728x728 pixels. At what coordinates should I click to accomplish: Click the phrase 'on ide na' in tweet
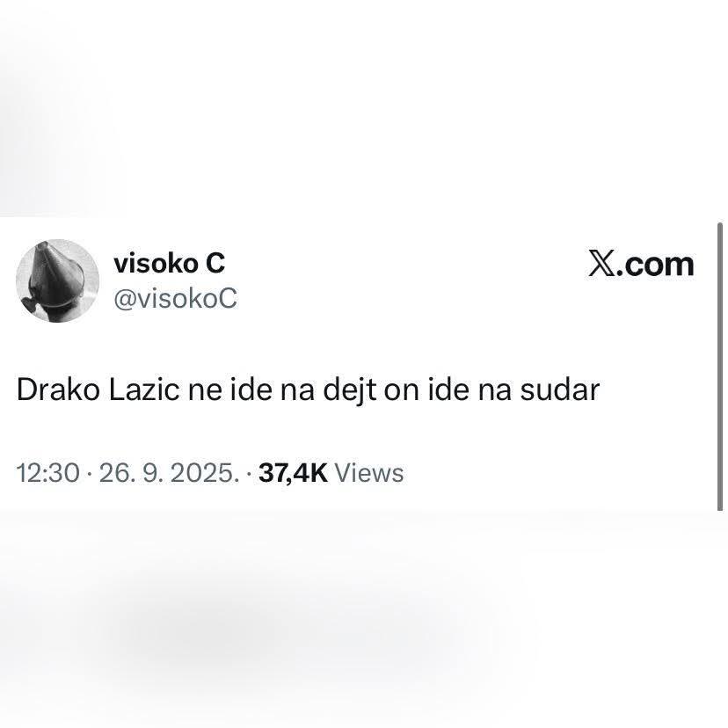(448, 389)
